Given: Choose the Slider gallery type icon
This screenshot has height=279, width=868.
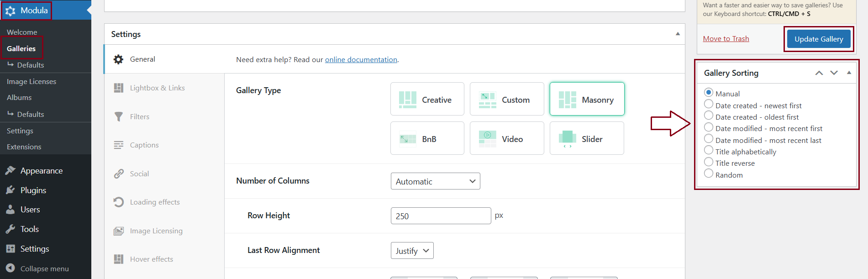Looking at the screenshot, I should click(x=567, y=139).
